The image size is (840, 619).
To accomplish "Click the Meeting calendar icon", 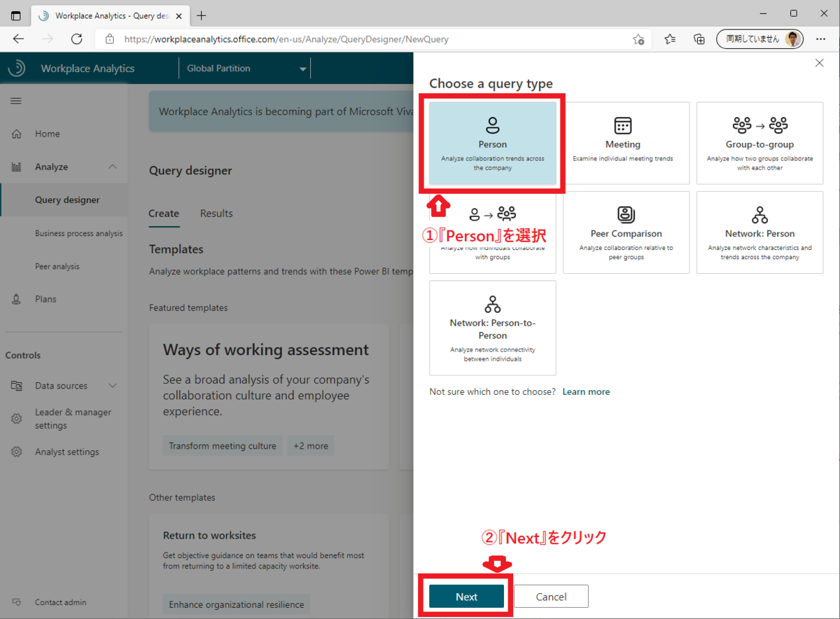I will pos(623,125).
